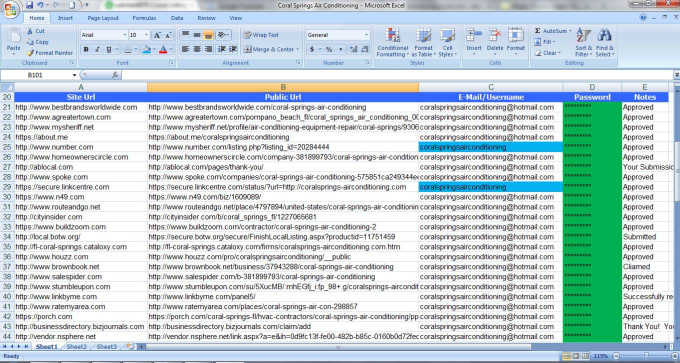Click Merge & Center
Screen dimensions: 680x363
click(268, 49)
